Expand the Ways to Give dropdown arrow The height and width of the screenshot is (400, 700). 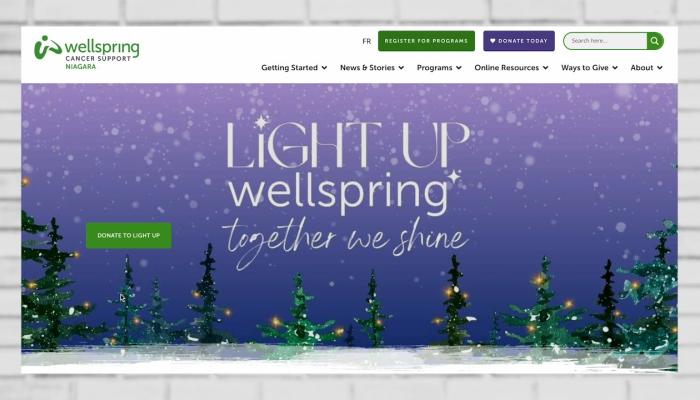click(615, 68)
